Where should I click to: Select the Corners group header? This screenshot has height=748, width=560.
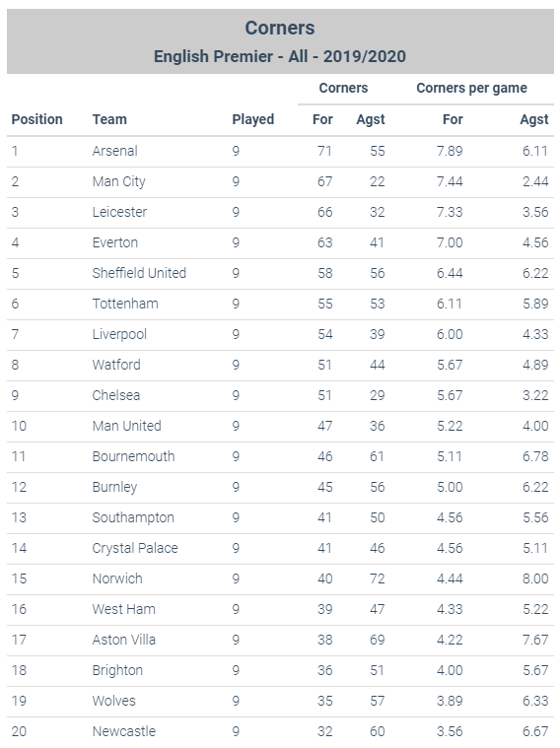(343, 88)
